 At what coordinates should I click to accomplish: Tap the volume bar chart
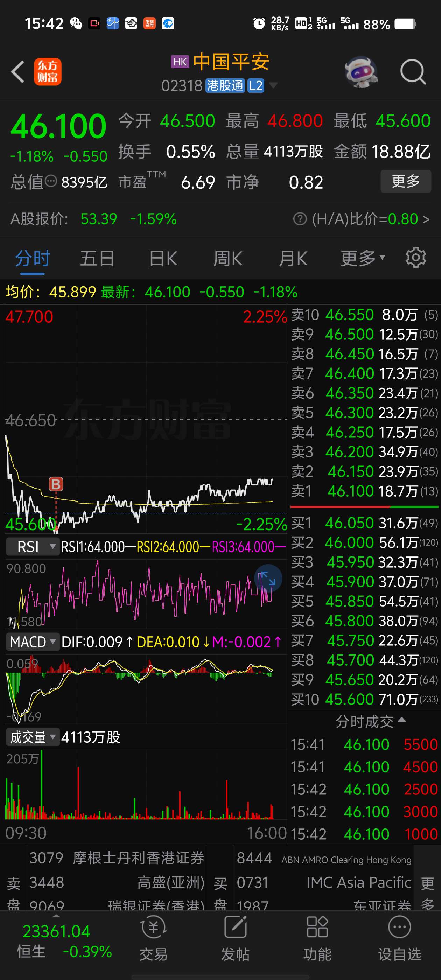[146, 784]
